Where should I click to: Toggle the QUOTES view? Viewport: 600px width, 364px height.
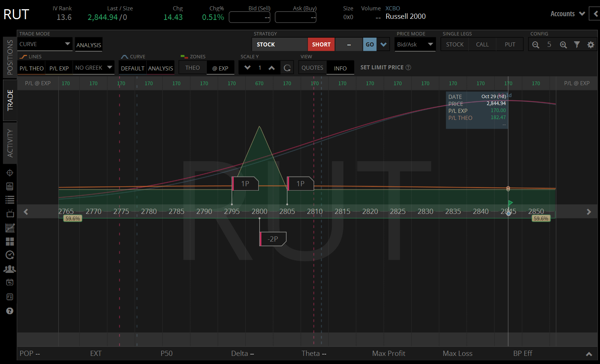(x=312, y=68)
